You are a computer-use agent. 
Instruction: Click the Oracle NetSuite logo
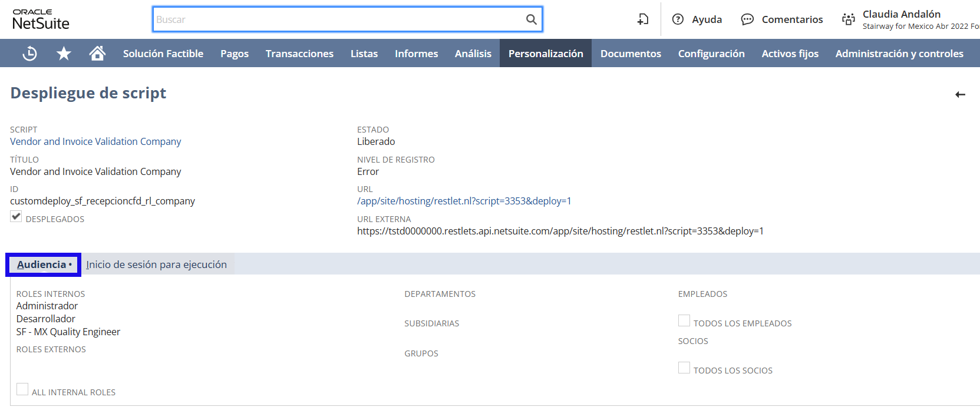(41, 19)
